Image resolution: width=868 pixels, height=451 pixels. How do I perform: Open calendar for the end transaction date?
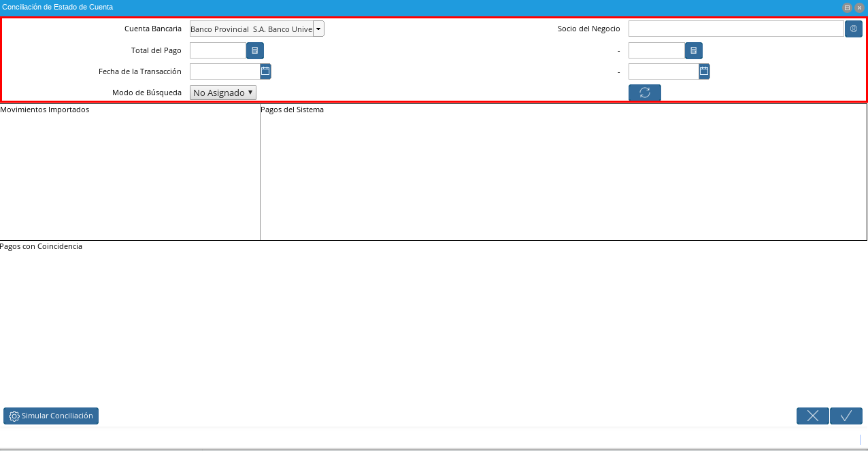point(704,71)
